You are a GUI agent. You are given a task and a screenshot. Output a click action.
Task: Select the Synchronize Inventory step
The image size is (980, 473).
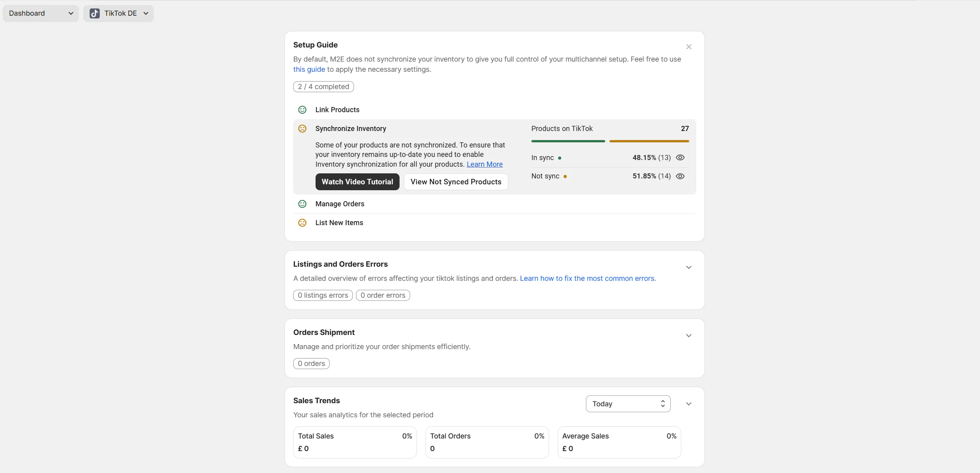pyautogui.click(x=351, y=129)
